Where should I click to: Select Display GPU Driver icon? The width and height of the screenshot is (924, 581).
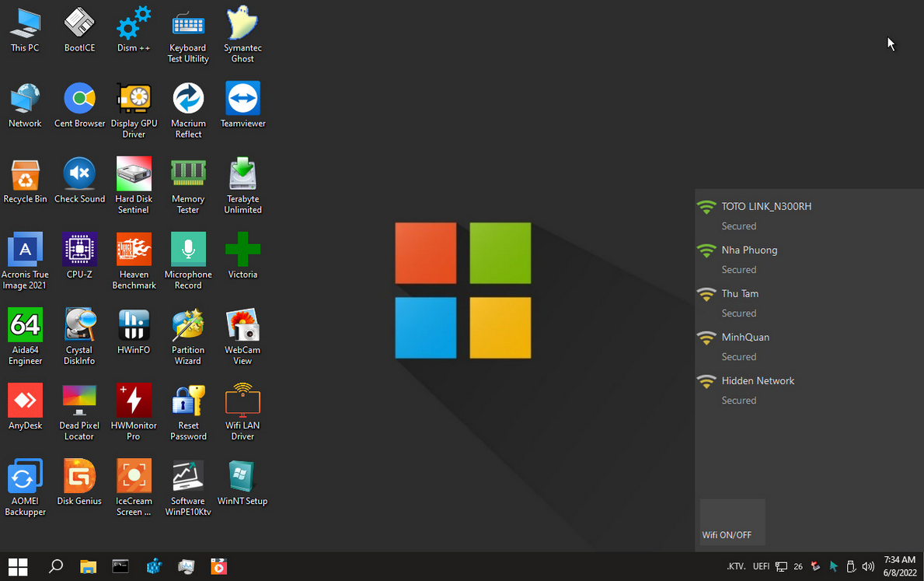point(134,110)
